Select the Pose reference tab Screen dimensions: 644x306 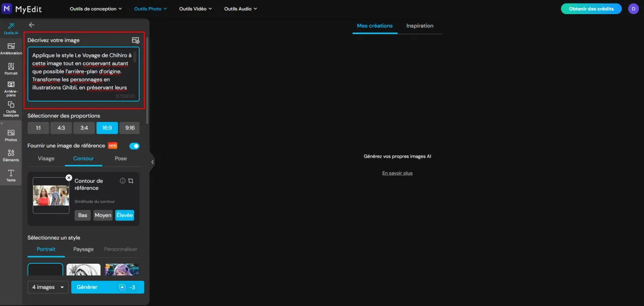pyautogui.click(x=121, y=159)
